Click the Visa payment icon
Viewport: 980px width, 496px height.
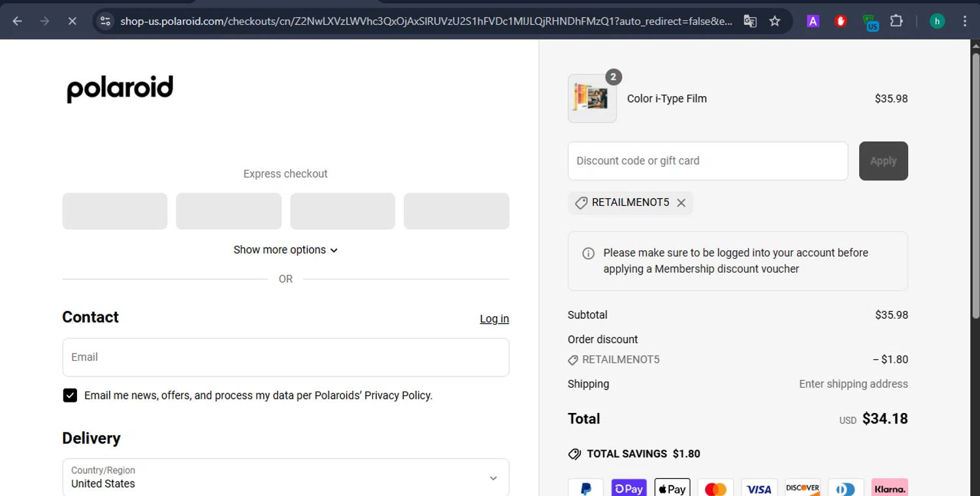coord(759,488)
